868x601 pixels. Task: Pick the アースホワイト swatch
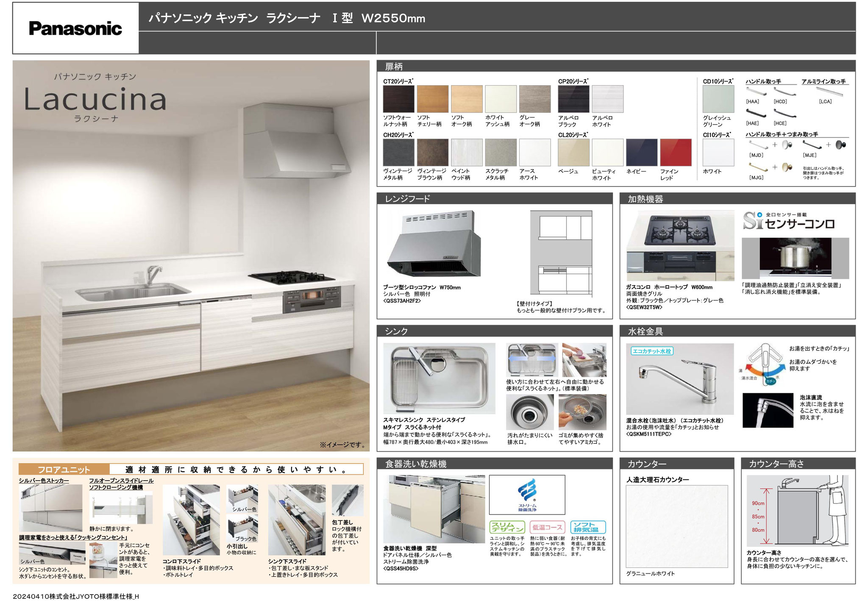(x=535, y=152)
